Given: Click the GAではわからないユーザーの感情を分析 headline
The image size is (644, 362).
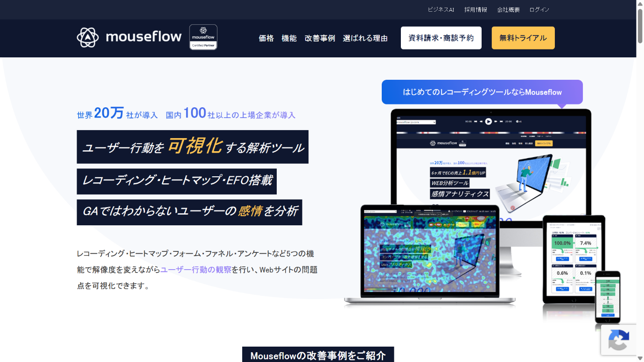Looking at the screenshot, I should click(x=189, y=212).
